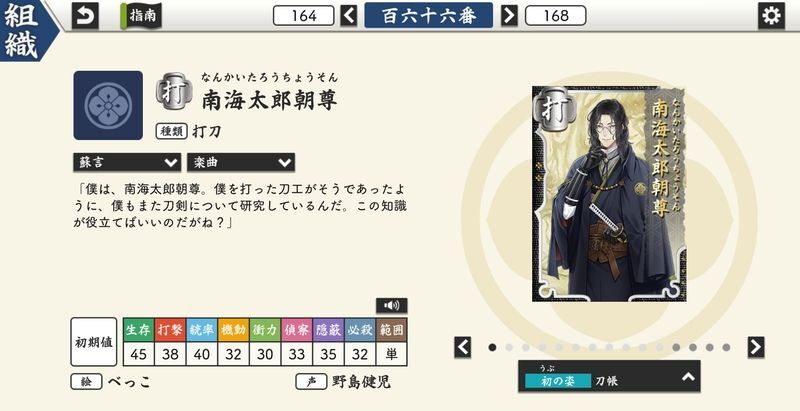Select the 初の姿 form tab
800x411 pixels.
(557, 380)
